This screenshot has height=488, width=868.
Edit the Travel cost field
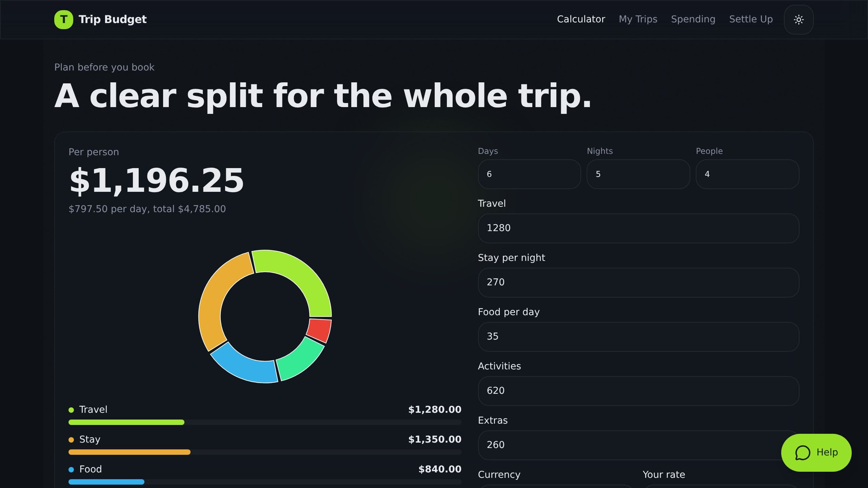[638, 228]
